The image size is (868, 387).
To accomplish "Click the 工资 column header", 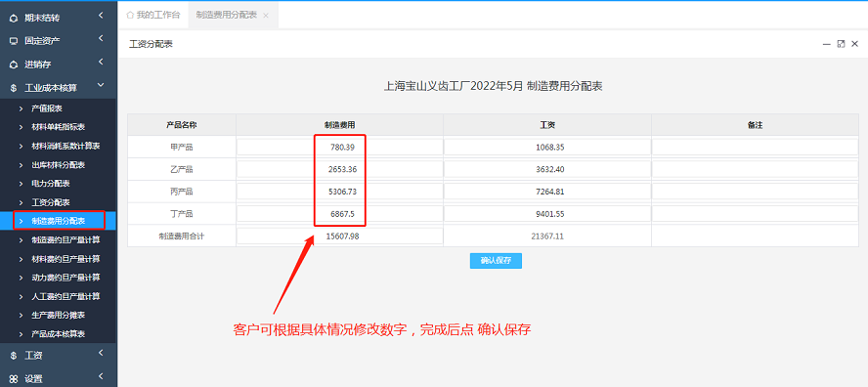I will 547,125.
